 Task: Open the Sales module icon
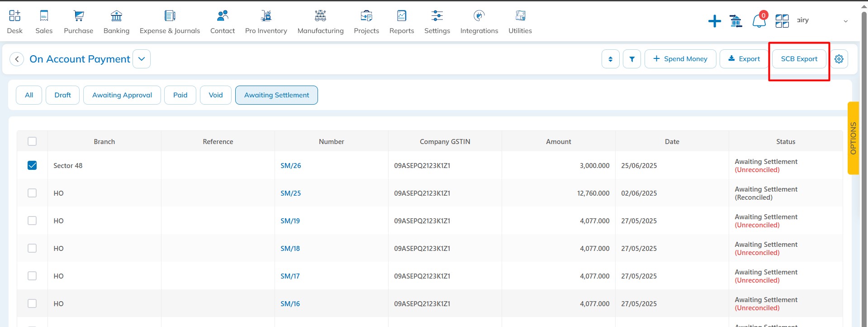[x=44, y=16]
